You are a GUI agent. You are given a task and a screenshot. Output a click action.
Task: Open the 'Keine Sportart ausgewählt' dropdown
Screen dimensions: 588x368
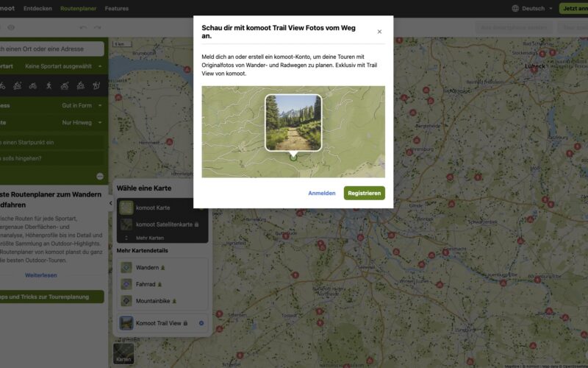point(63,66)
